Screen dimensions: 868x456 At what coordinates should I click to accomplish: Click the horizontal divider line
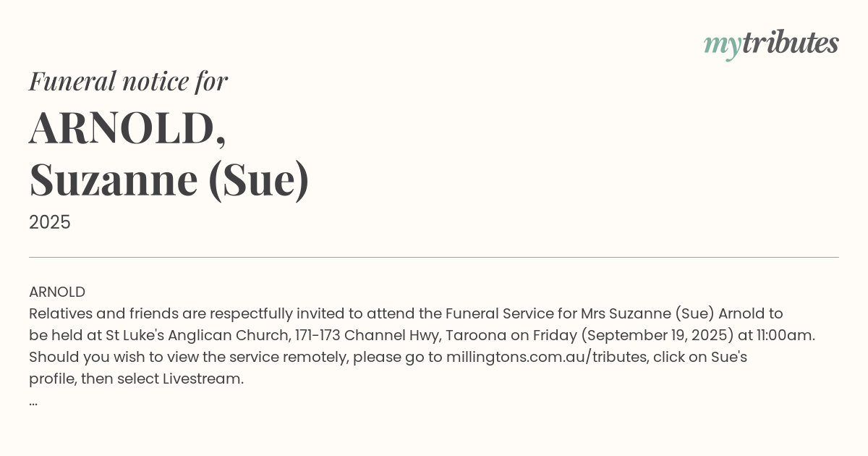(x=434, y=257)
